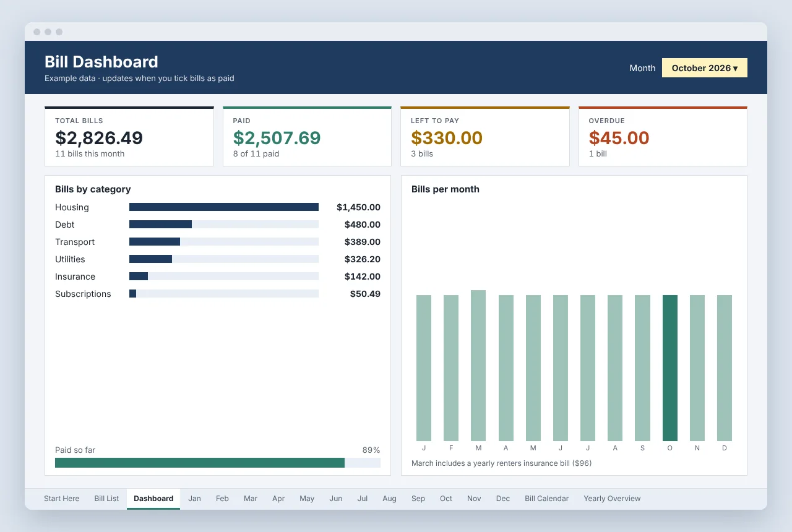Screen dimensions: 792x532
Task: Click the Bills per month heading
Action: pos(445,189)
